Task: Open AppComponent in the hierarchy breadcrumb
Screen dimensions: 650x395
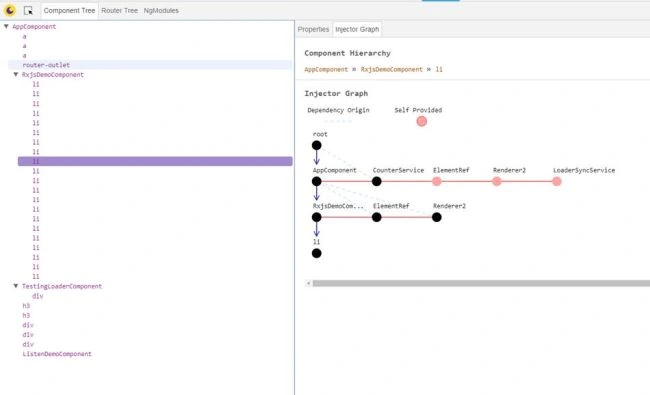Action: [326, 70]
